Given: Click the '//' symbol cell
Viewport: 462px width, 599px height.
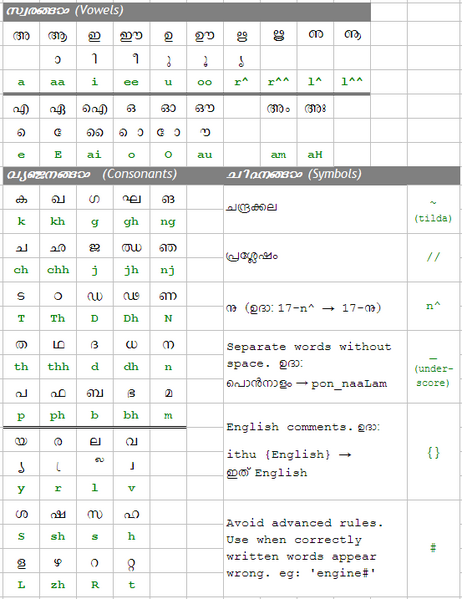Looking at the screenshot, I should [433, 258].
